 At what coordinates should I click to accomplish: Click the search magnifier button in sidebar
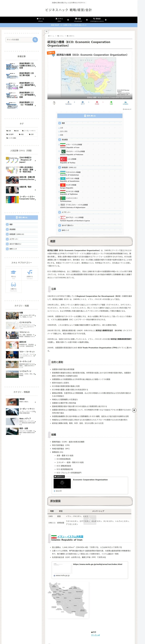coord(35,39)
